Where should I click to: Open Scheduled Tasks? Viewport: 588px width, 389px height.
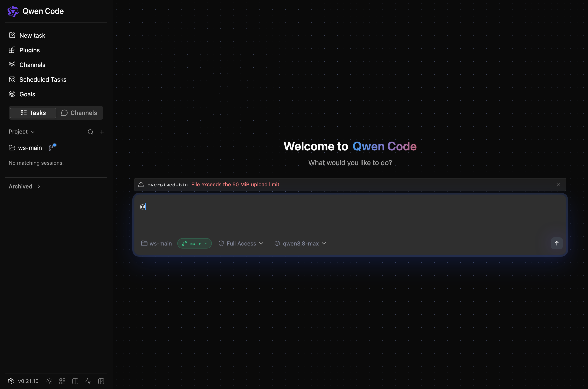point(37,79)
